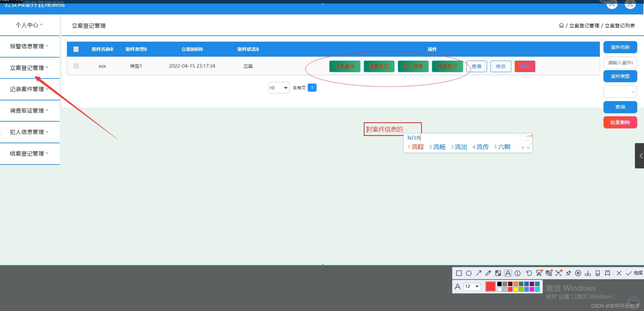
Task: Select the ellipse annotation tool
Action: [469, 273]
